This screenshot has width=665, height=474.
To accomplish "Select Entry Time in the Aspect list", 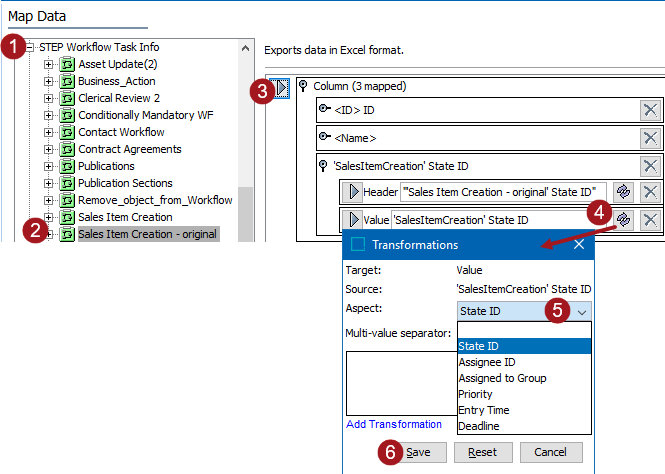I will click(524, 410).
